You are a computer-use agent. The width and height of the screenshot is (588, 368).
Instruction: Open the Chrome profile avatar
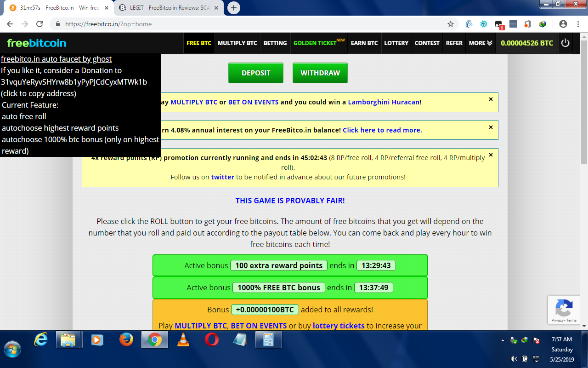click(x=563, y=24)
